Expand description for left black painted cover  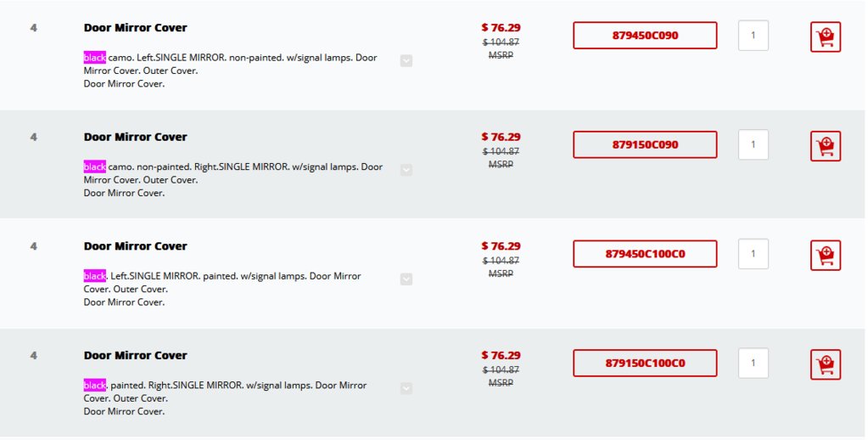406,279
